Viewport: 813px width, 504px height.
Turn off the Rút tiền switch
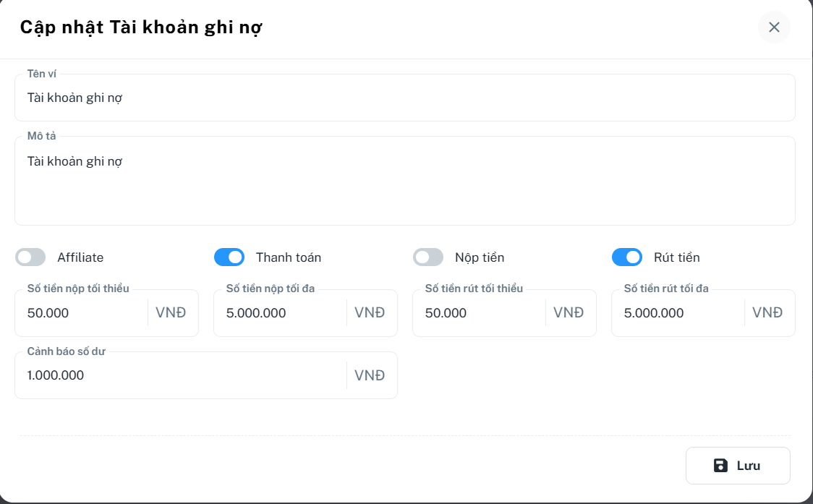click(x=627, y=257)
